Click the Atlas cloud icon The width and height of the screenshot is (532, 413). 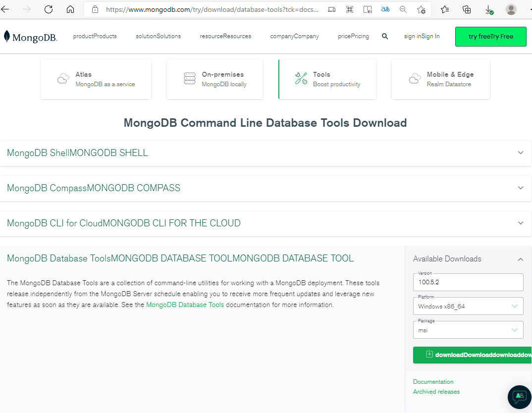pyautogui.click(x=63, y=79)
